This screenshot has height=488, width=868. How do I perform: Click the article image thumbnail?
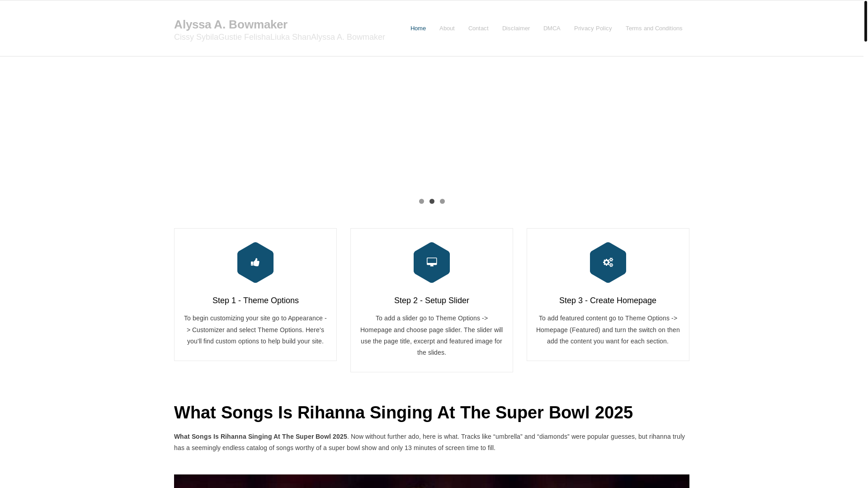pos(432,481)
